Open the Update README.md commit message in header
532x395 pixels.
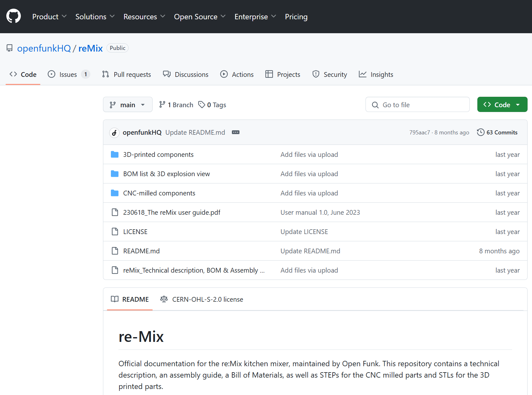(x=195, y=132)
